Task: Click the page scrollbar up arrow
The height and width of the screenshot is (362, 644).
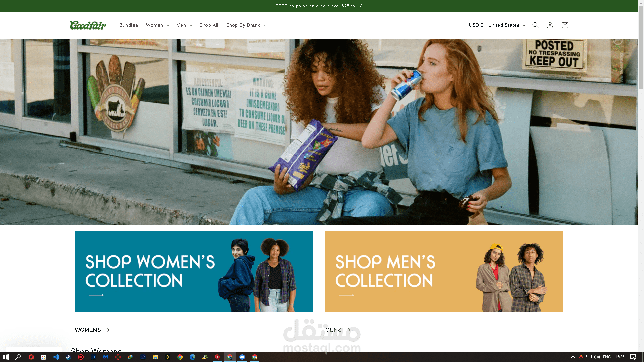Action: 641,3
